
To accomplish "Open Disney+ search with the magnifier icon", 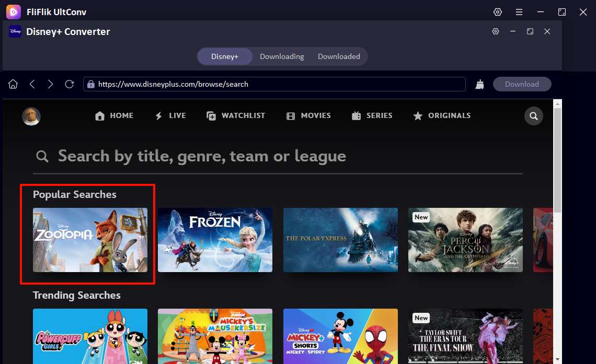I will pyautogui.click(x=533, y=116).
